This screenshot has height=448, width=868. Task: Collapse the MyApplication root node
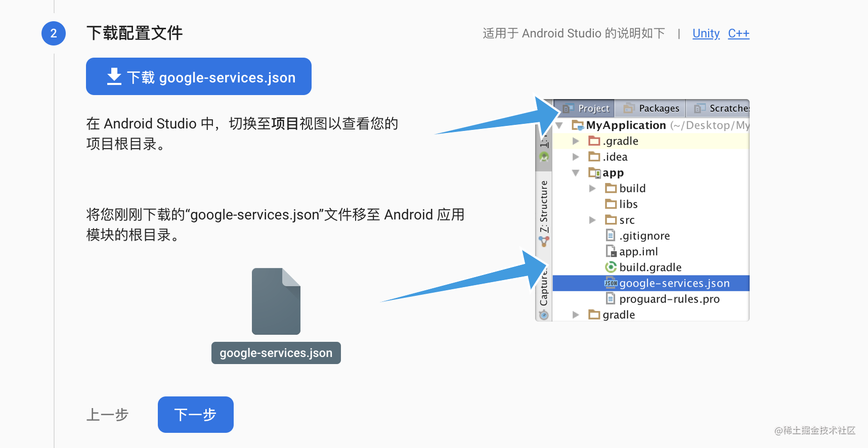tap(559, 125)
